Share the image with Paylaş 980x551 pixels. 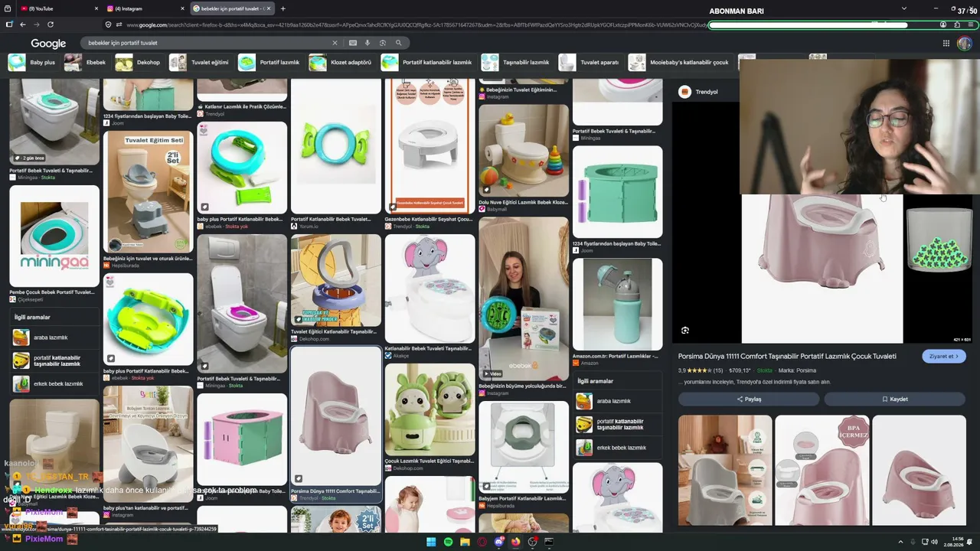[x=749, y=399]
